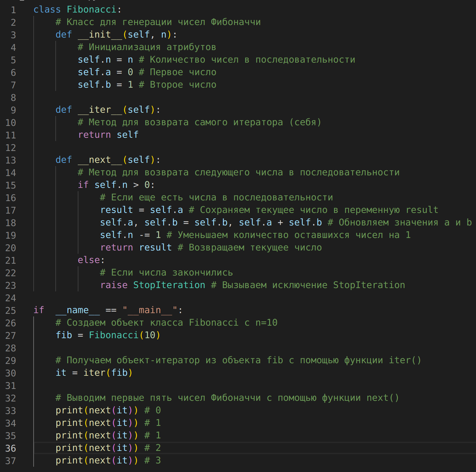Click the comment "# Возвращаем текущее число"
Image resolution: width=476 pixels, height=472 pixels.
[x=250, y=248]
